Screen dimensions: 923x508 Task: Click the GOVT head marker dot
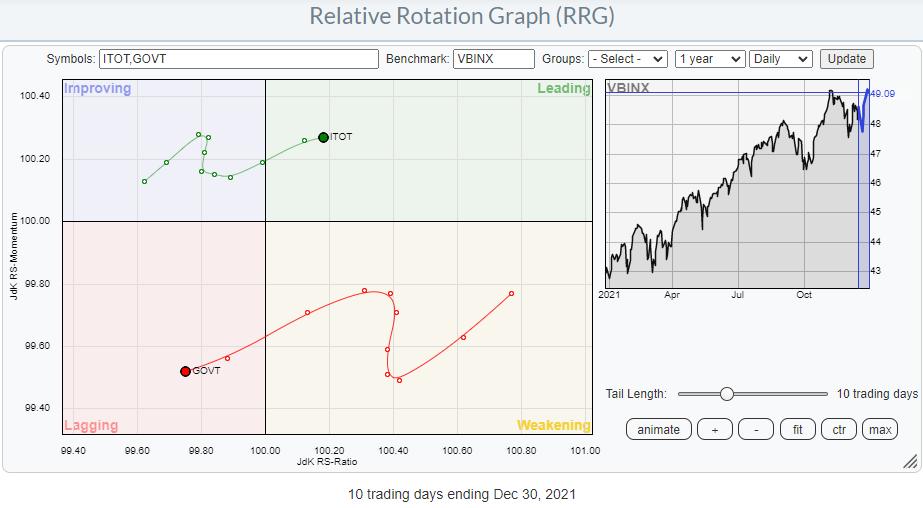pos(185,371)
